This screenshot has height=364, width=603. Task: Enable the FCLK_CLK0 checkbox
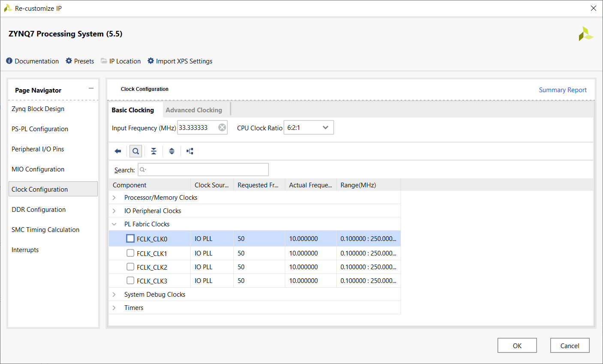point(130,238)
